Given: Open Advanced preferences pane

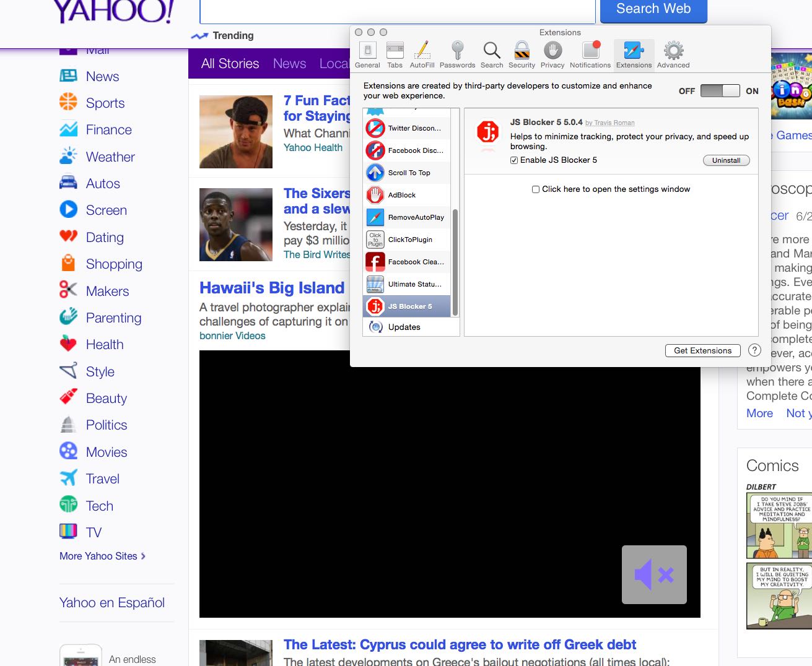Looking at the screenshot, I should (673, 54).
